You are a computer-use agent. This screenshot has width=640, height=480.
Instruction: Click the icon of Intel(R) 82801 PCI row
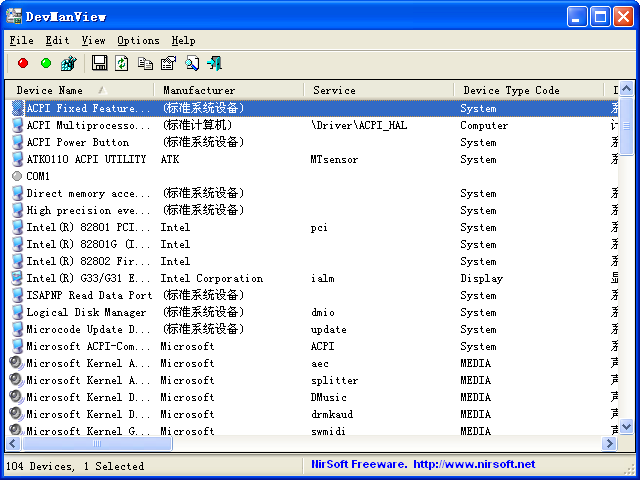coord(17,227)
